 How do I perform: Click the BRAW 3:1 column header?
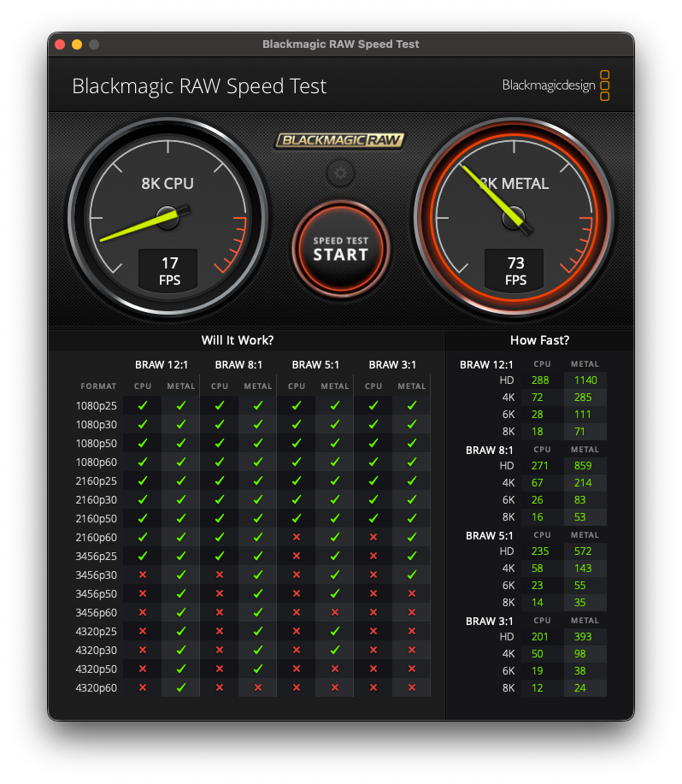392,365
